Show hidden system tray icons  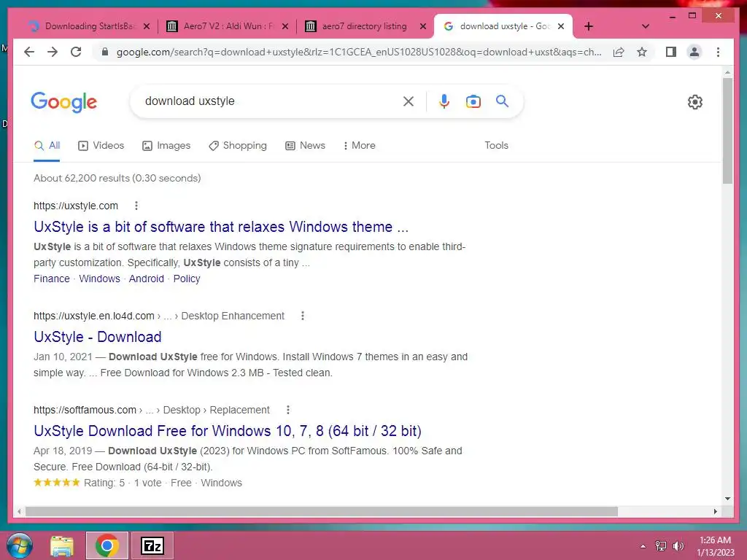tap(643, 546)
